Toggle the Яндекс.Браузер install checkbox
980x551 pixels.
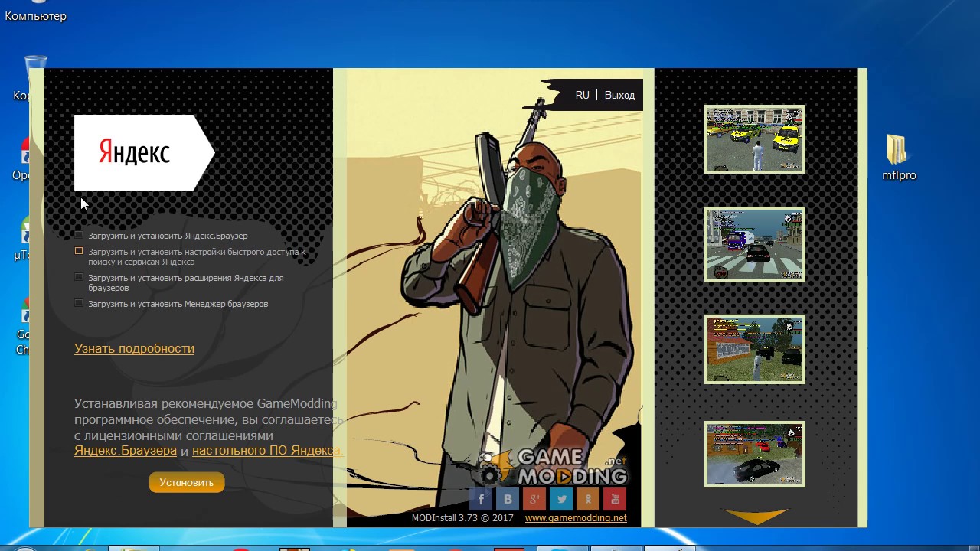pos(79,236)
